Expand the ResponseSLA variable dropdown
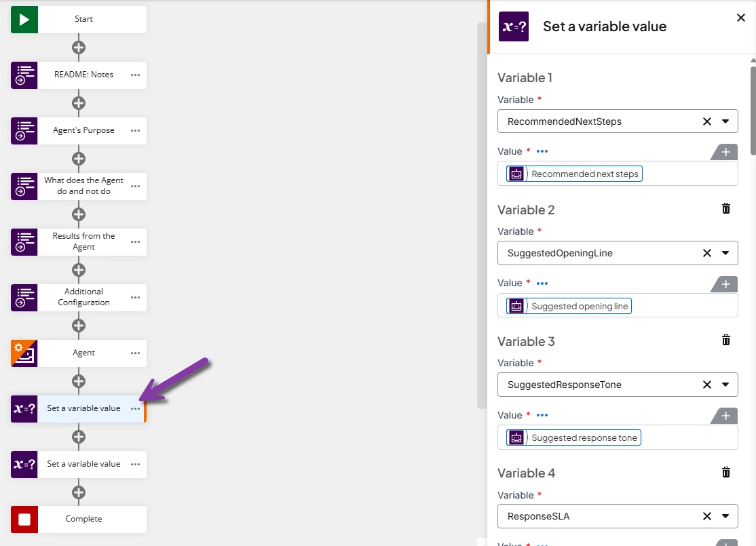 [x=725, y=516]
